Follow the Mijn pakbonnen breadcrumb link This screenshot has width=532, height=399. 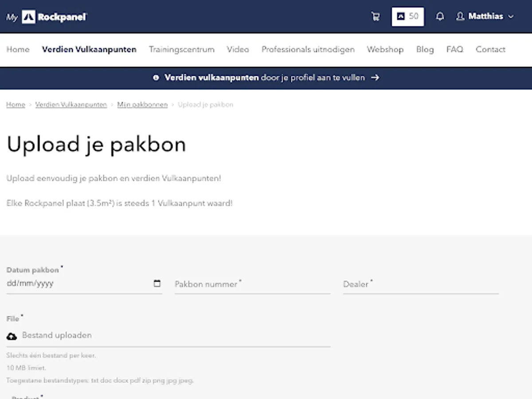(142, 105)
